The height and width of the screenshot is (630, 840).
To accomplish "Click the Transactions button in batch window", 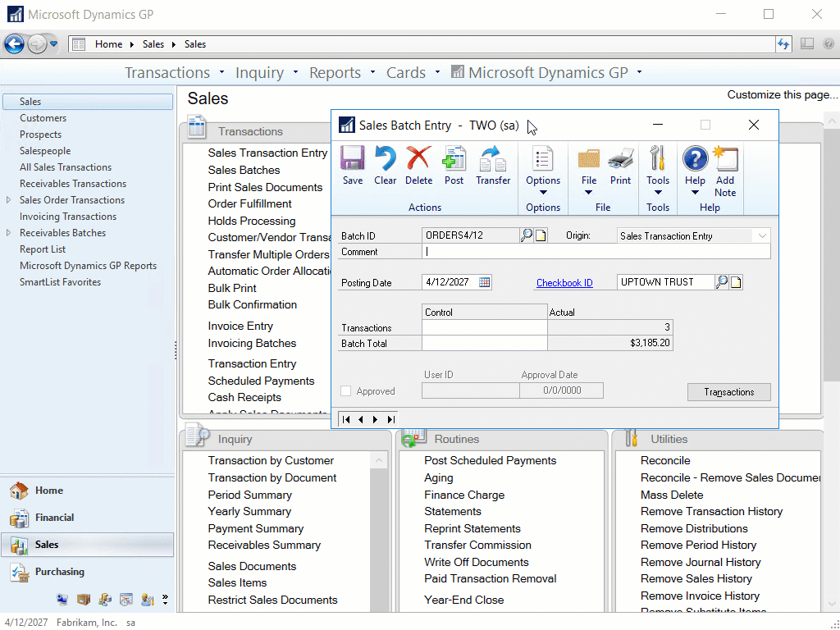I will click(x=728, y=392).
